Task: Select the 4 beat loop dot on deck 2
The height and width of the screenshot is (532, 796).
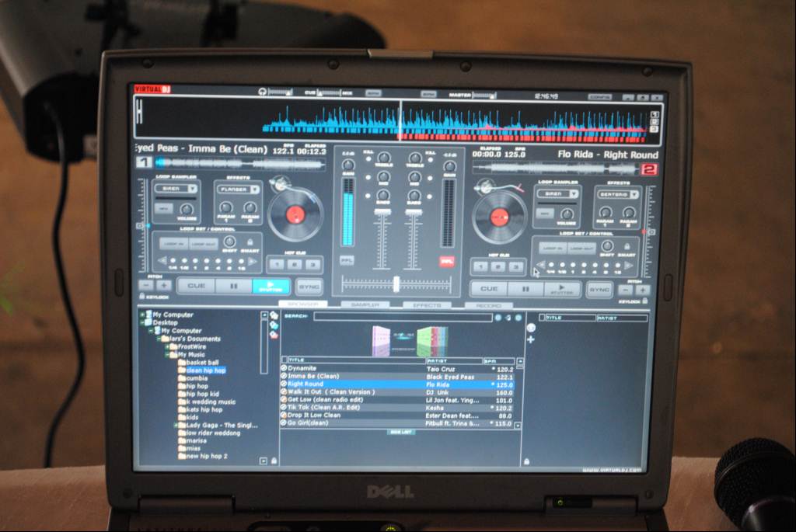Action: coord(595,265)
